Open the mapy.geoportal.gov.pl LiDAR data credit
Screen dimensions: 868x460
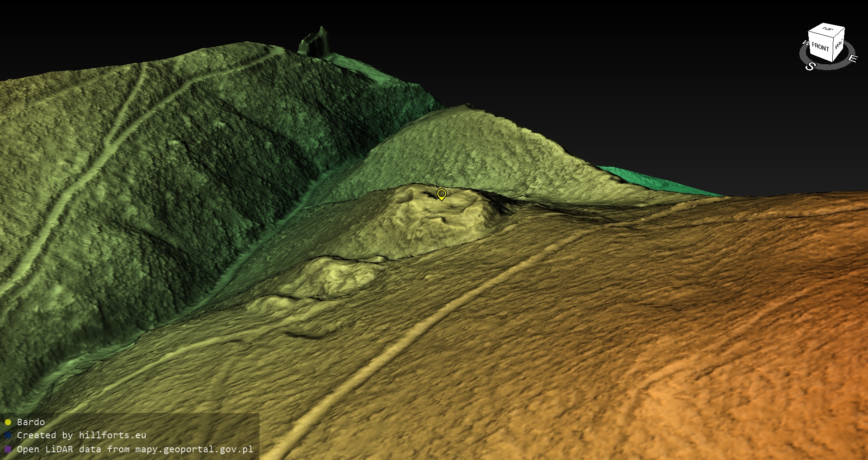pos(135,449)
